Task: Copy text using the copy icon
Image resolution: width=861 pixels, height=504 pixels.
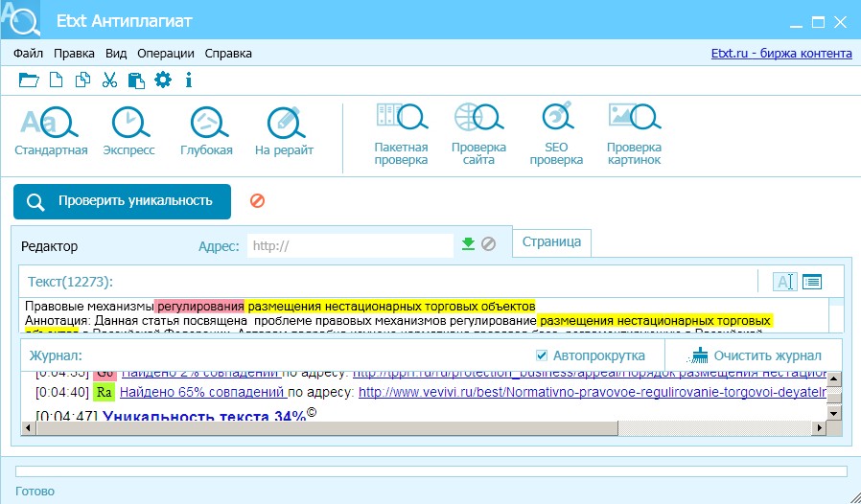Action: coord(82,80)
